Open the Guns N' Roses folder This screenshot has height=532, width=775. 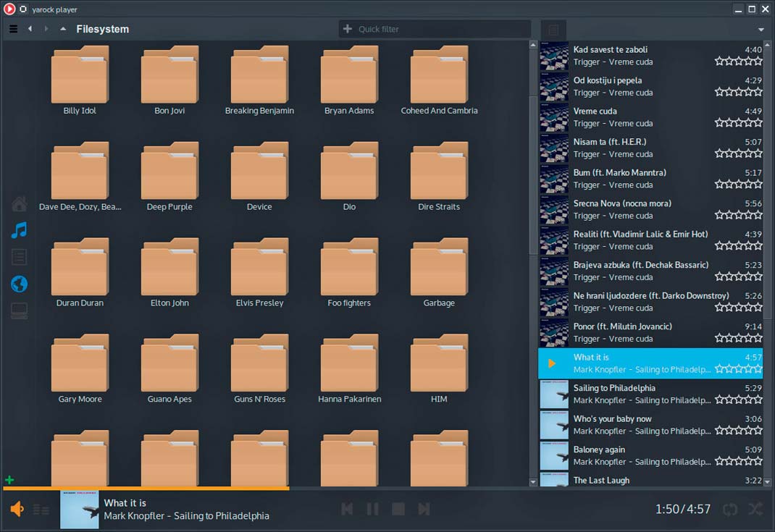pyautogui.click(x=259, y=369)
